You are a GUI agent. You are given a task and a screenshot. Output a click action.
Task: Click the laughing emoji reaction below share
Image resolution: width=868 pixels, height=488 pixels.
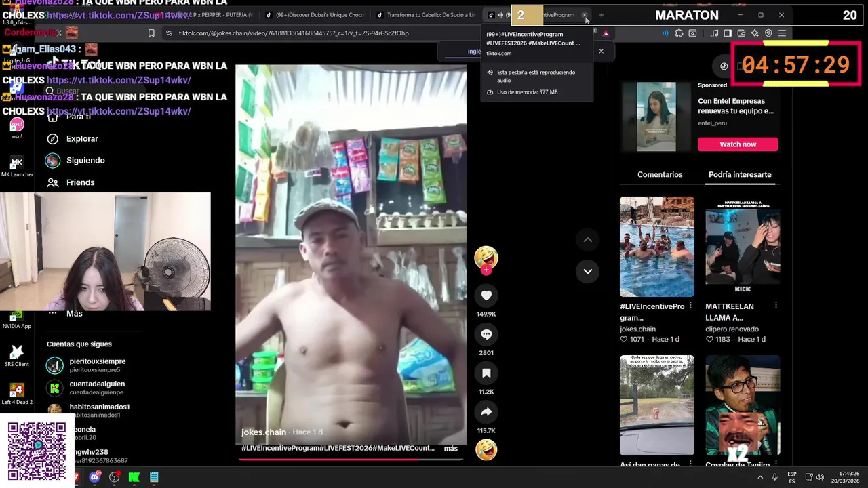(486, 449)
